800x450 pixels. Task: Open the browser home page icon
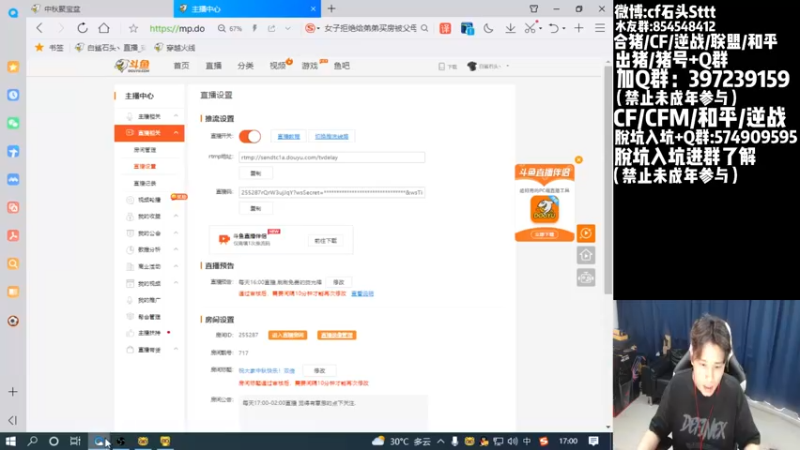click(x=104, y=28)
